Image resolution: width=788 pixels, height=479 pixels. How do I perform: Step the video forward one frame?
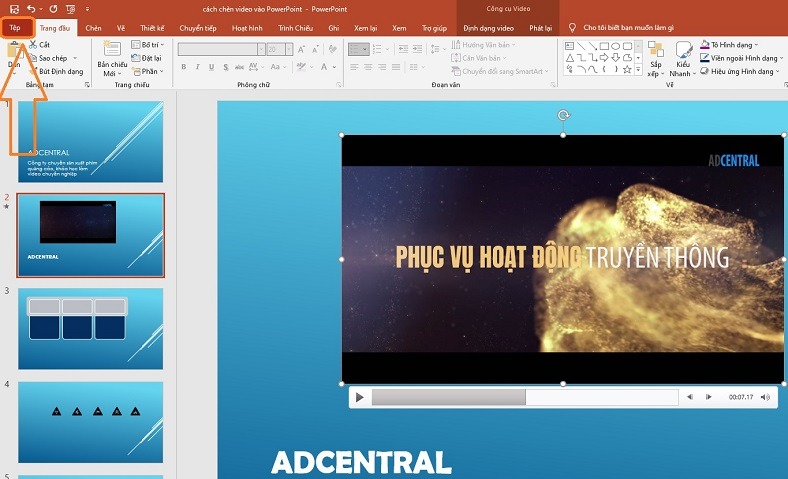[x=709, y=397]
